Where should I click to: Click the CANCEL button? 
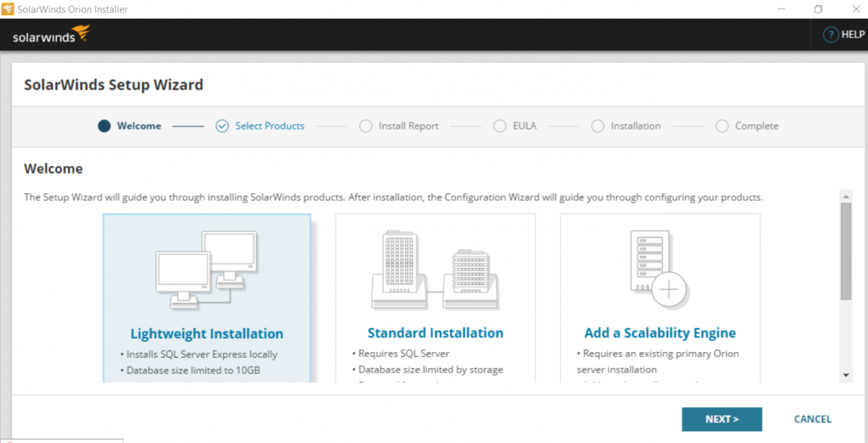[812, 419]
